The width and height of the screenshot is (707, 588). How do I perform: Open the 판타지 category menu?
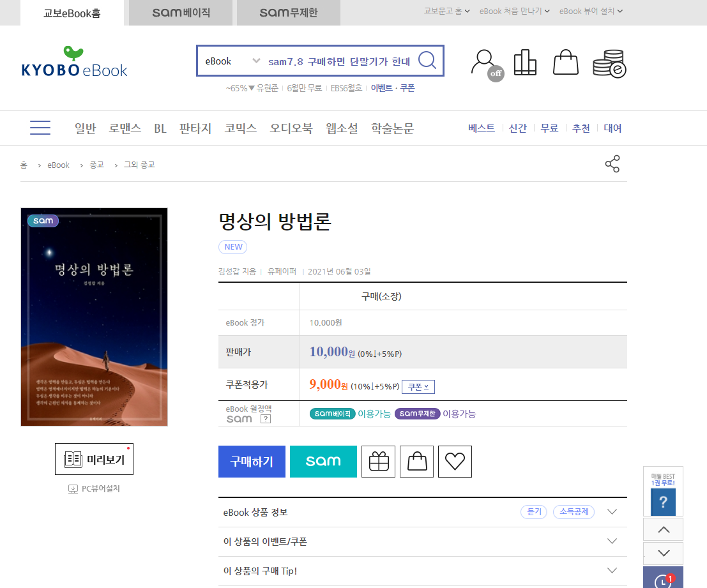(x=195, y=128)
